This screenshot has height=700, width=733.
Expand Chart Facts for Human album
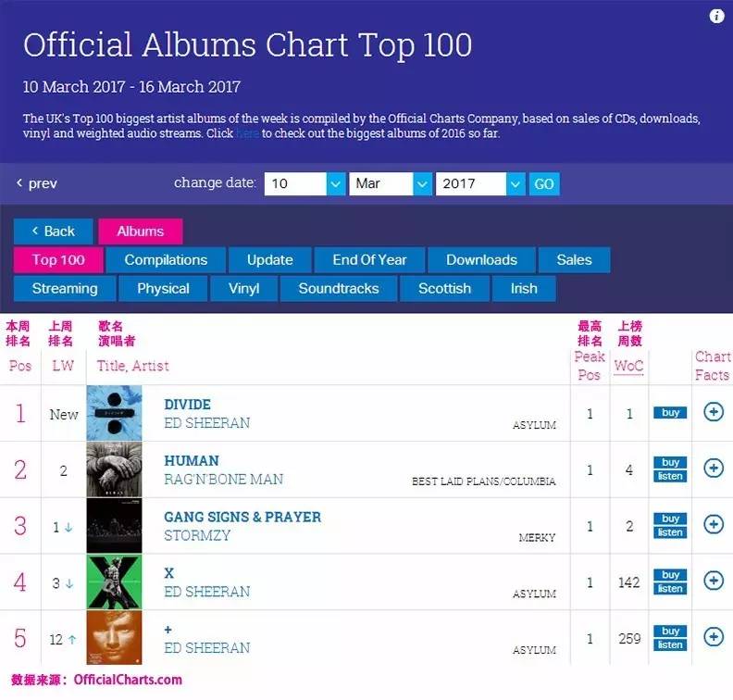713,469
